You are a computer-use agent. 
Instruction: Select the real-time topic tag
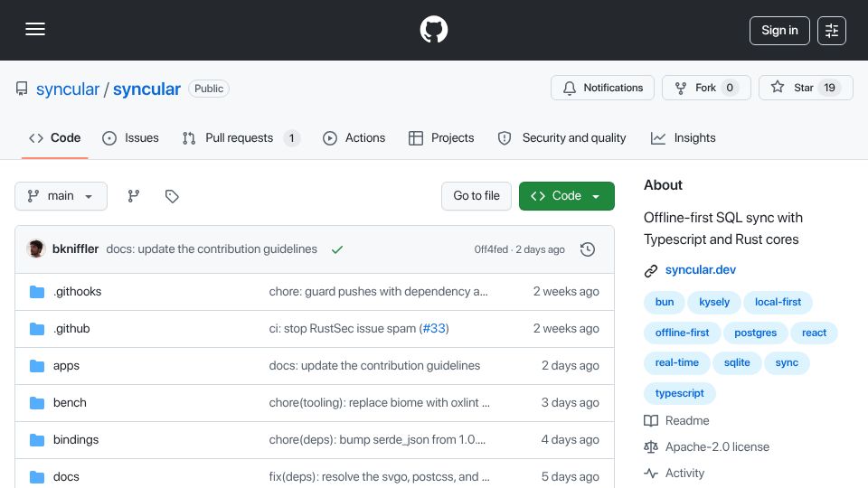click(677, 363)
